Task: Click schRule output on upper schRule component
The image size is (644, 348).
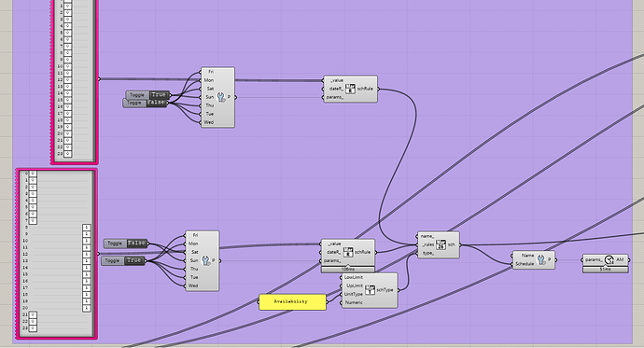Action: click(x=365, y=89)
